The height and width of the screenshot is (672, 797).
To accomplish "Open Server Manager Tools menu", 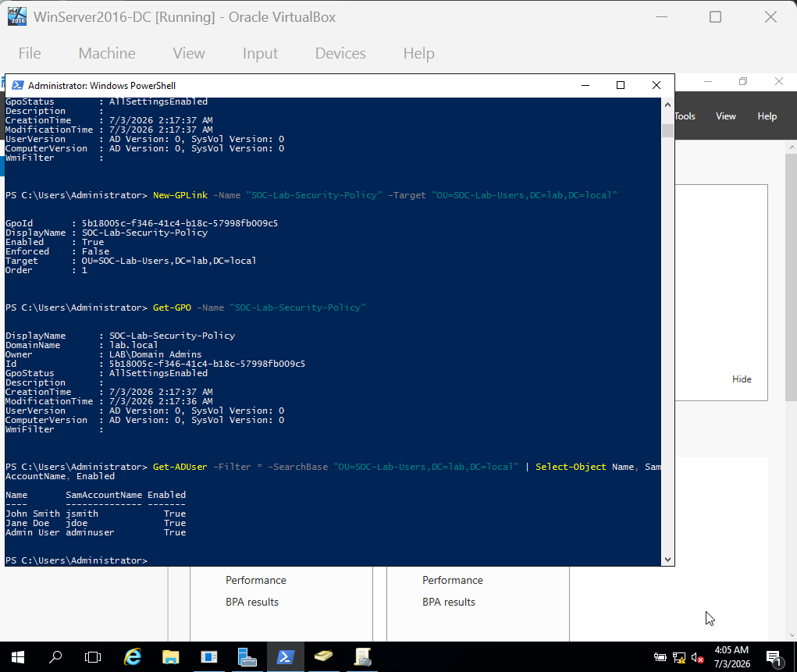I will (685, 116).
